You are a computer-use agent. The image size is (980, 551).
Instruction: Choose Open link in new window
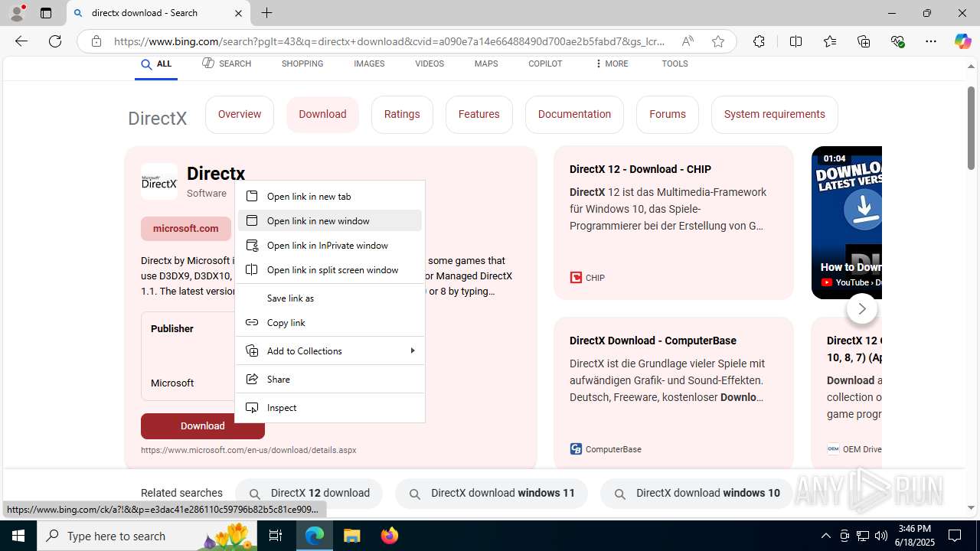pos(330,220)
